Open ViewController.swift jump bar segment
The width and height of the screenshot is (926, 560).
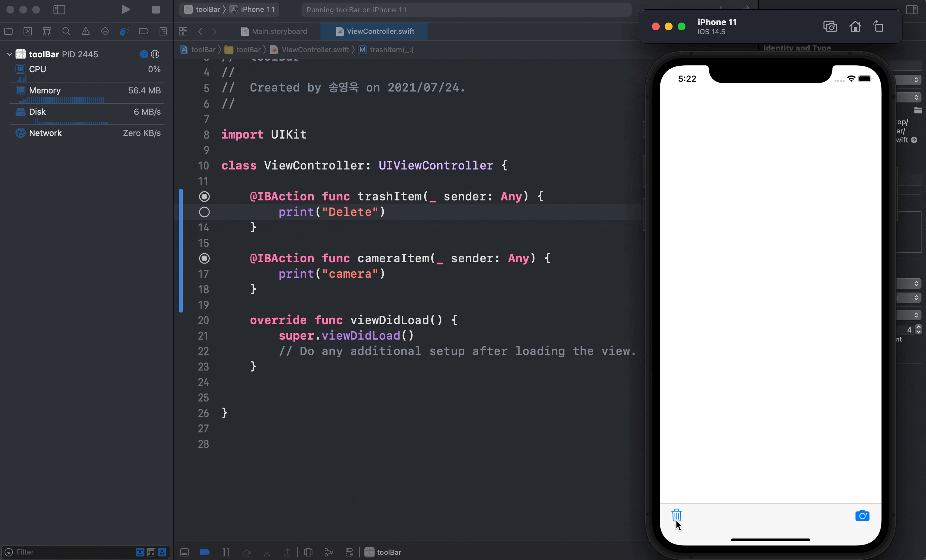tap(310, 50)
